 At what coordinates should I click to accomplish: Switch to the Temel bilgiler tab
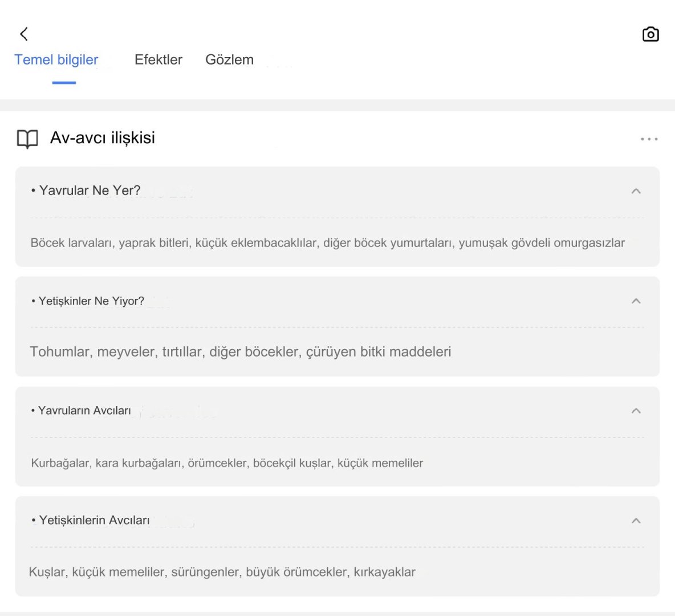click(x=56, y=60)
